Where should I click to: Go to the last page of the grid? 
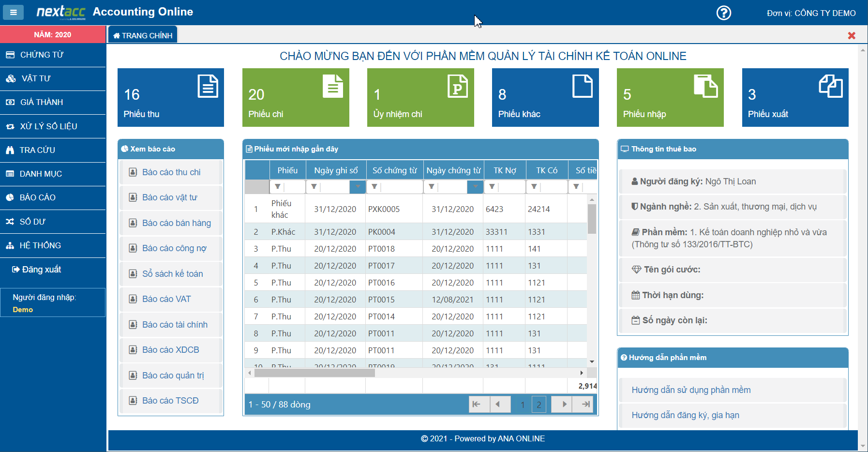coord(585,404)
